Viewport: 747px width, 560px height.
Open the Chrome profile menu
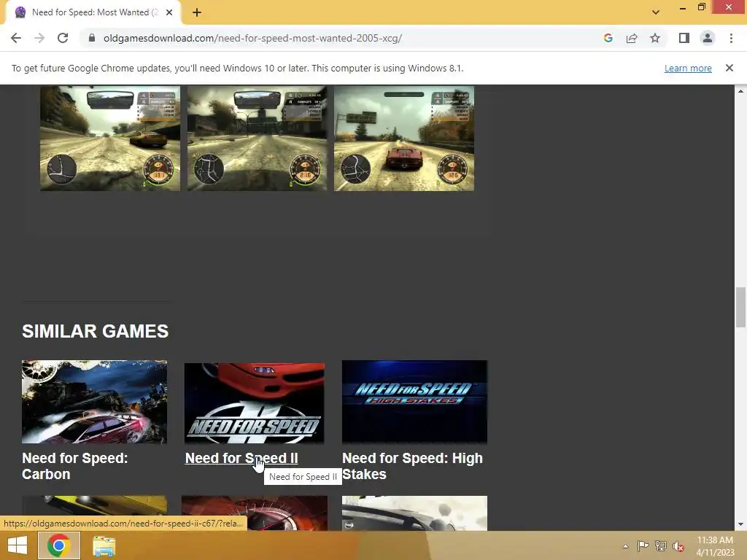pos(708,38)
